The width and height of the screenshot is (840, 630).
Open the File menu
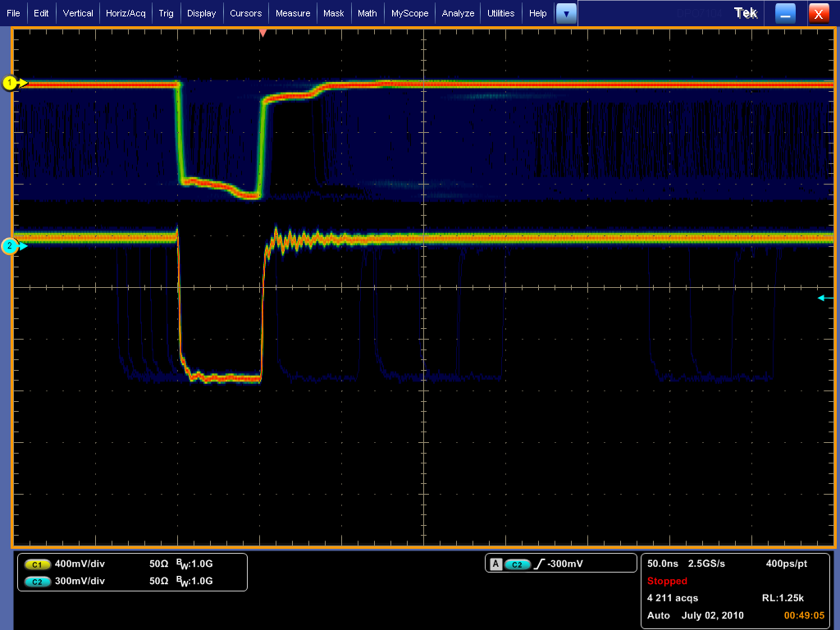pos(13,13)
